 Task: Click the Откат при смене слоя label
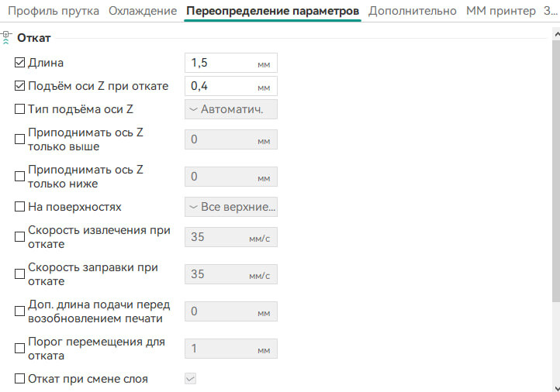[x=88, y=379]
